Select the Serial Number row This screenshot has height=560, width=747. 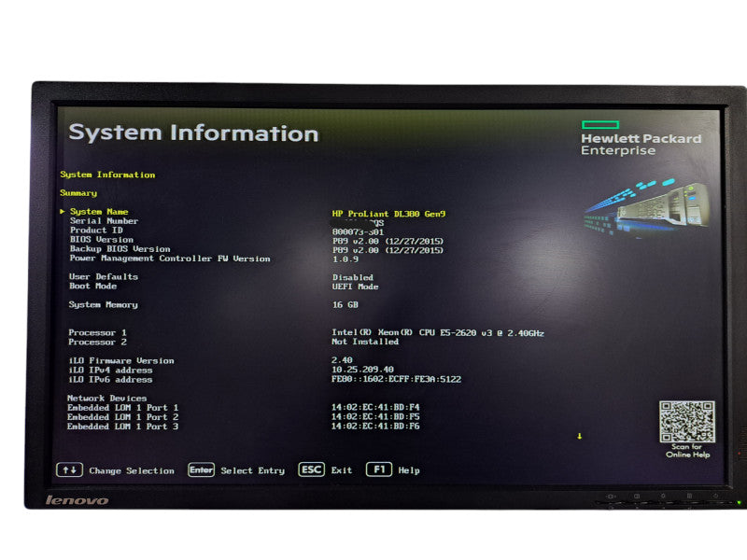click(104, 221)
